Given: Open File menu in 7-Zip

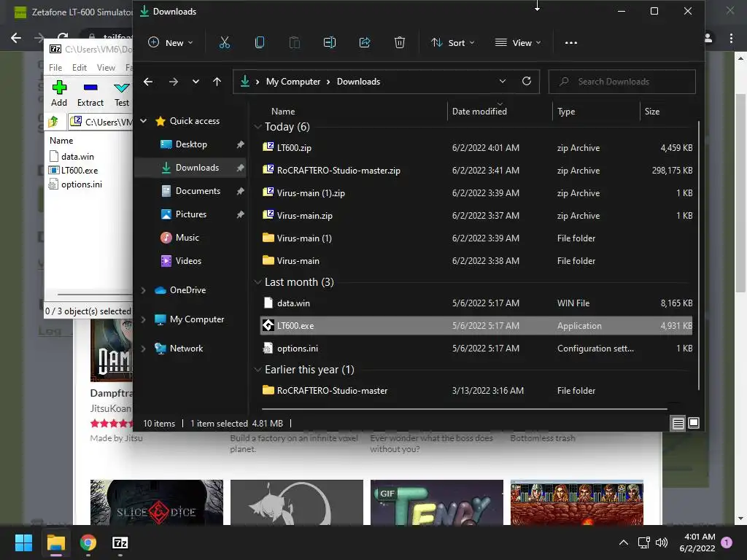Looking at the screenshot, I should click(55, 68).
